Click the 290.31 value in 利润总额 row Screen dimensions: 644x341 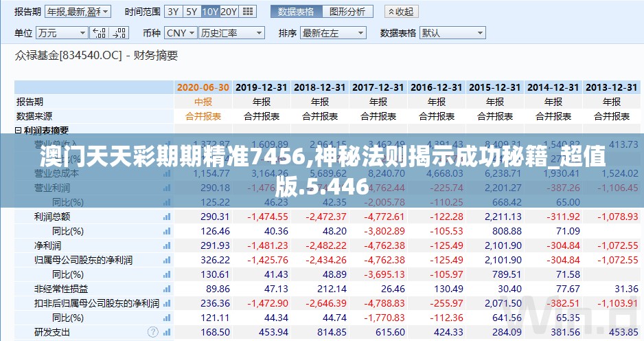click(x=215, y=217)
